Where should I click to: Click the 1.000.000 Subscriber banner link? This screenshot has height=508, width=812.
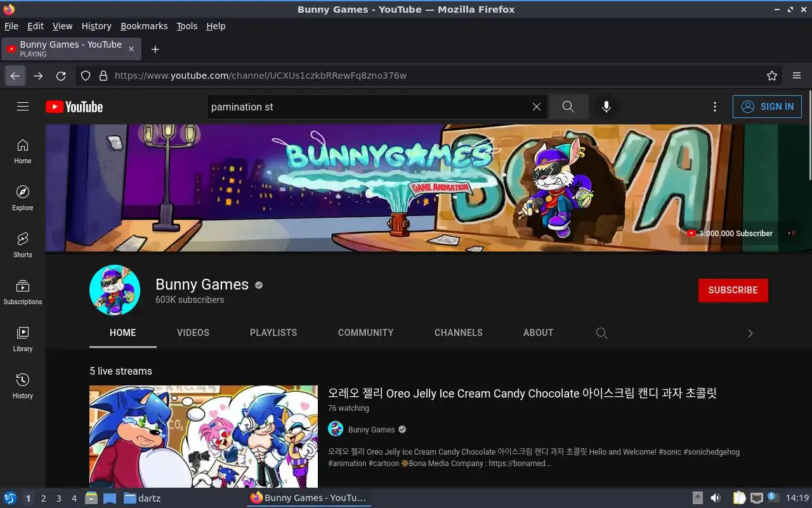pos(730,233)
